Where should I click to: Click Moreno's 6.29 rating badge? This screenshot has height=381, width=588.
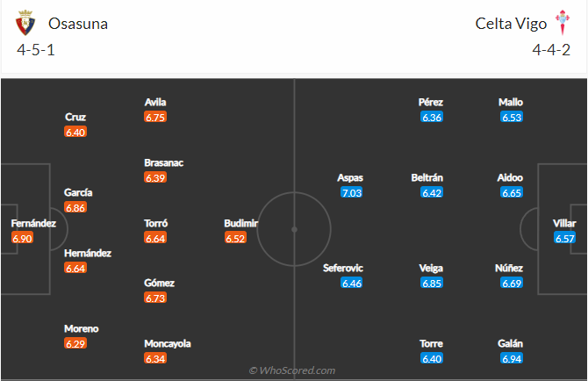click(75, 344)
